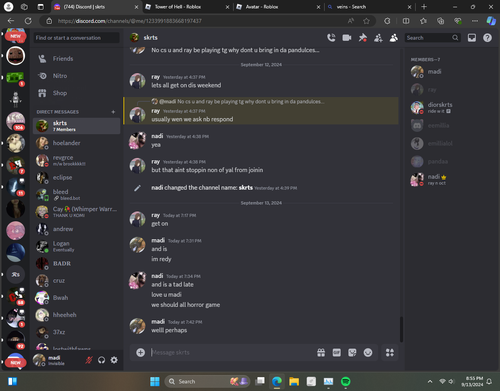Toggle microphone mute in user panel

[89, 360]
